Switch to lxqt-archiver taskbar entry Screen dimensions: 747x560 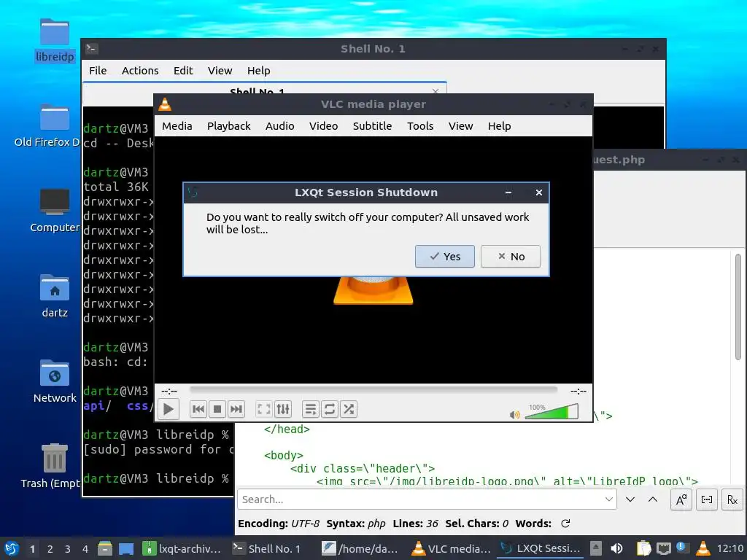point(182,548)
